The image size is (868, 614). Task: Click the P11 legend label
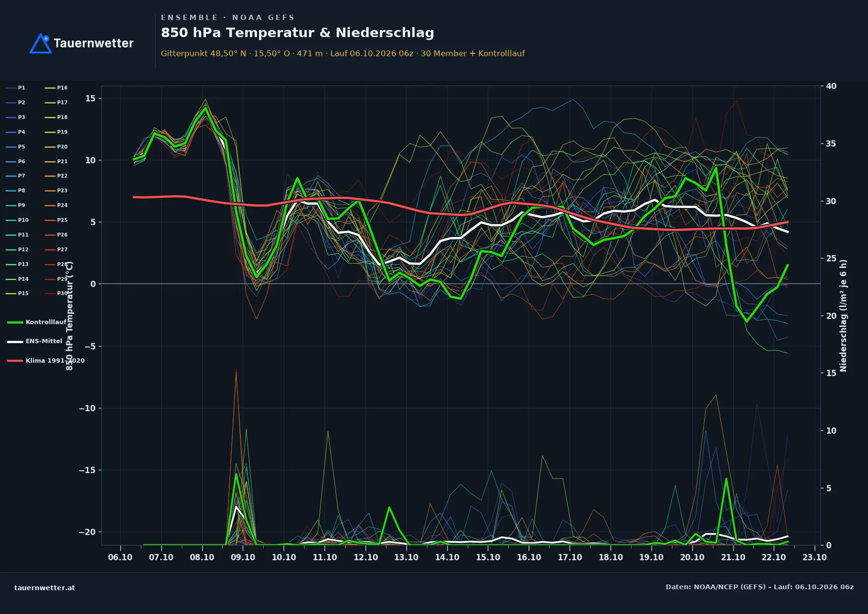[x=23, y=235]
